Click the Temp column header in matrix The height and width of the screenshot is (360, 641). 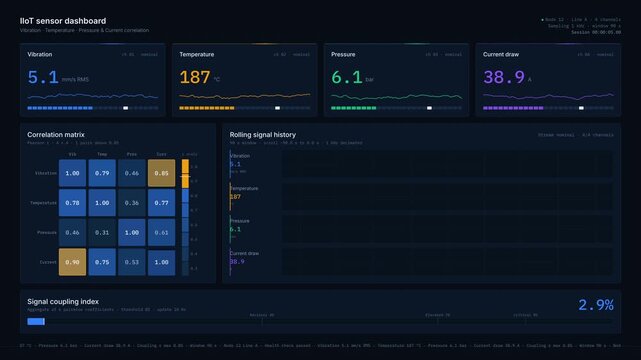click(102, 154)
